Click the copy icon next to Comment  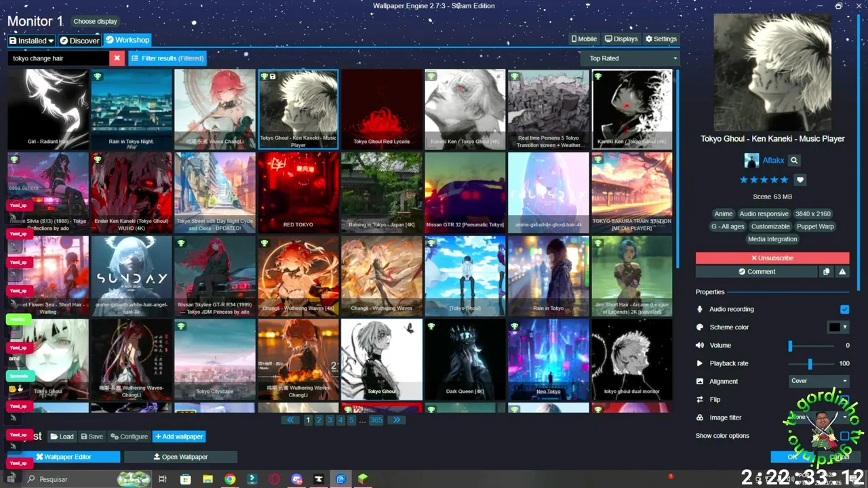(x=826, y=271)
